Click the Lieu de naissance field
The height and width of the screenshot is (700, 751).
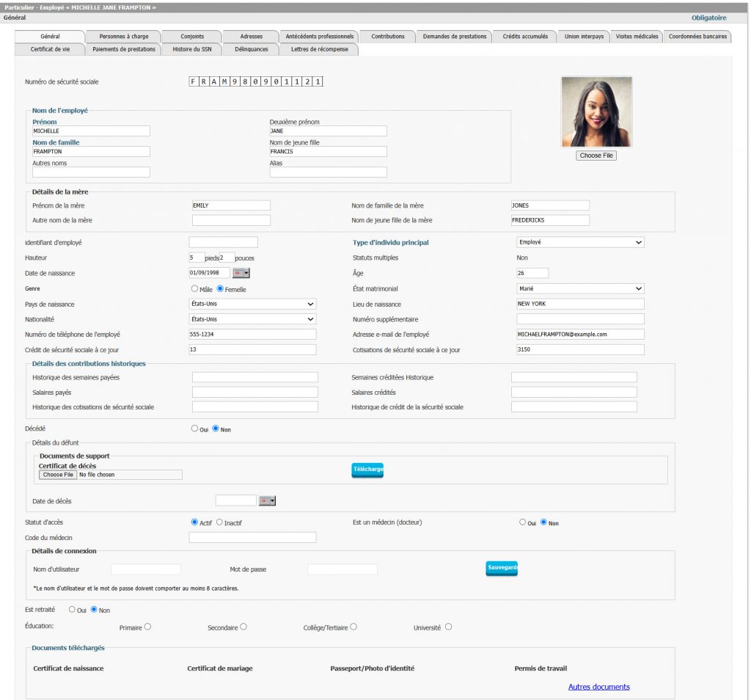(580, 304)
